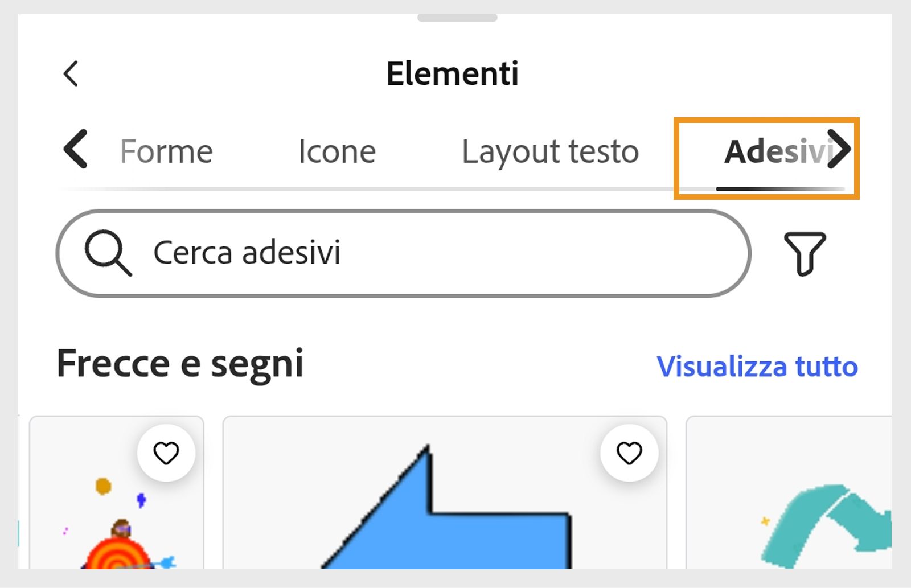The image size is (911, 588).
Task: Favorite the target sticker with the heart icon
Action: [166, 453]
